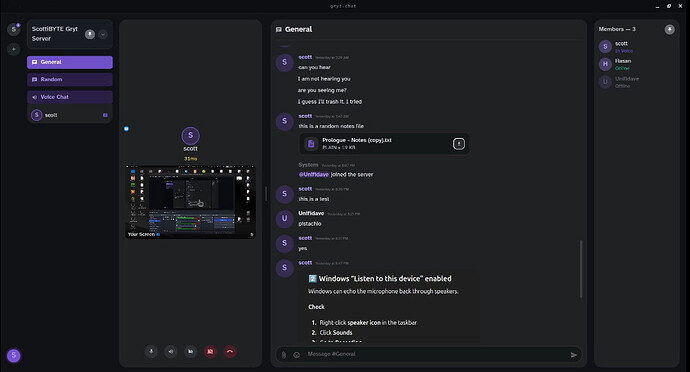Viewport: 690px width, 372px height.
Task: Click the 'Windows Listen to this device enabled' heading
Action: 380,279
